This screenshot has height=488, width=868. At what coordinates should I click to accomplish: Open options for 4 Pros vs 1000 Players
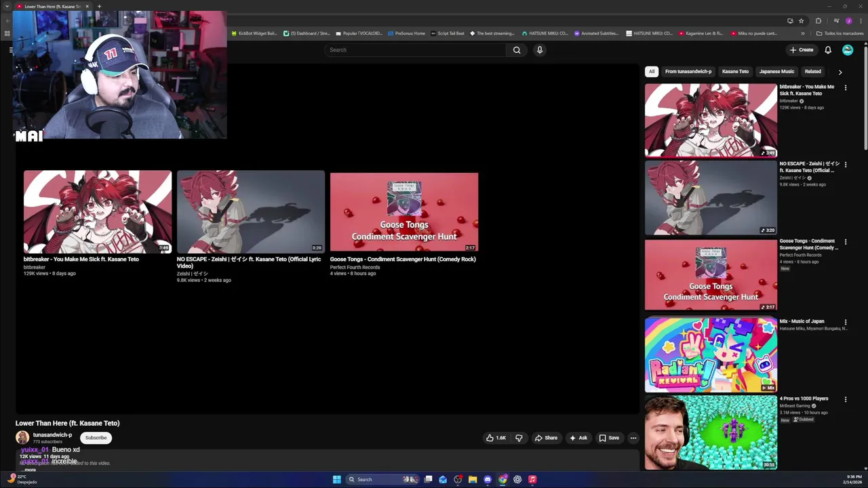(846, 399)
